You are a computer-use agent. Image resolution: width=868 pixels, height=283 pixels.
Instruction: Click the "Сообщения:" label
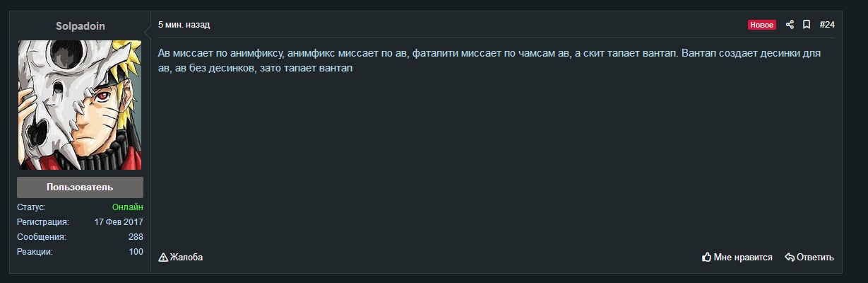point(42,237)
